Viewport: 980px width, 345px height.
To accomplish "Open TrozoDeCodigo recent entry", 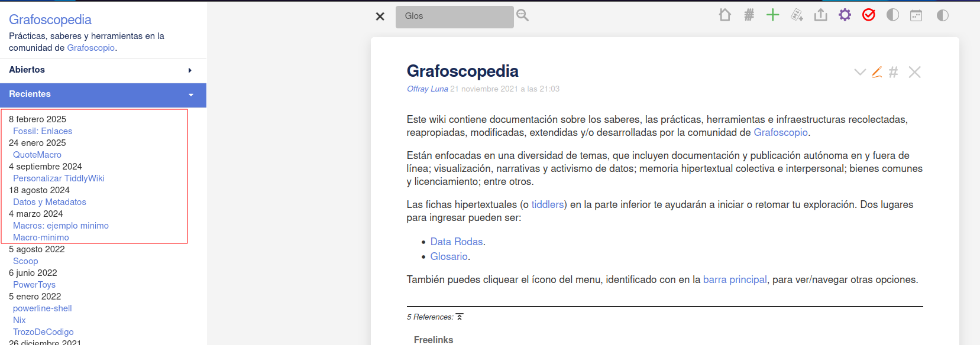I will click(43, 332).
